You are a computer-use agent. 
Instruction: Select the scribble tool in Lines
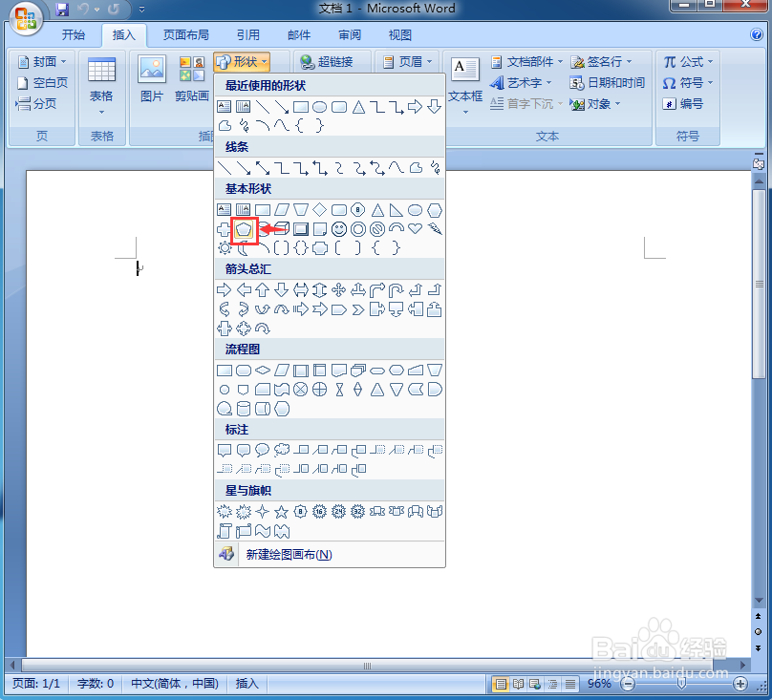coord(435,168)
